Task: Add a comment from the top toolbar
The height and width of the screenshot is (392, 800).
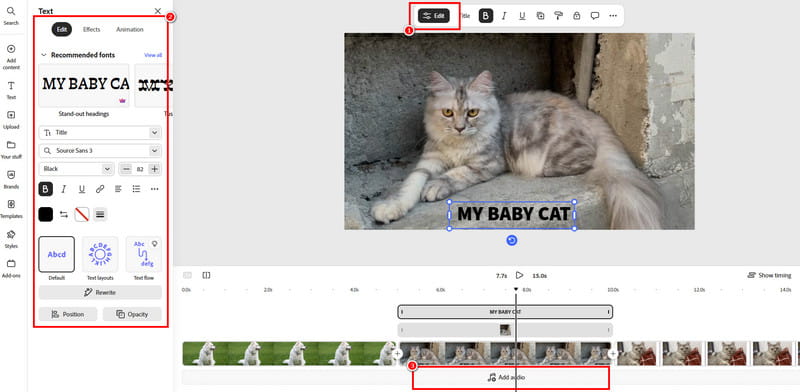Action: (595, 16)
